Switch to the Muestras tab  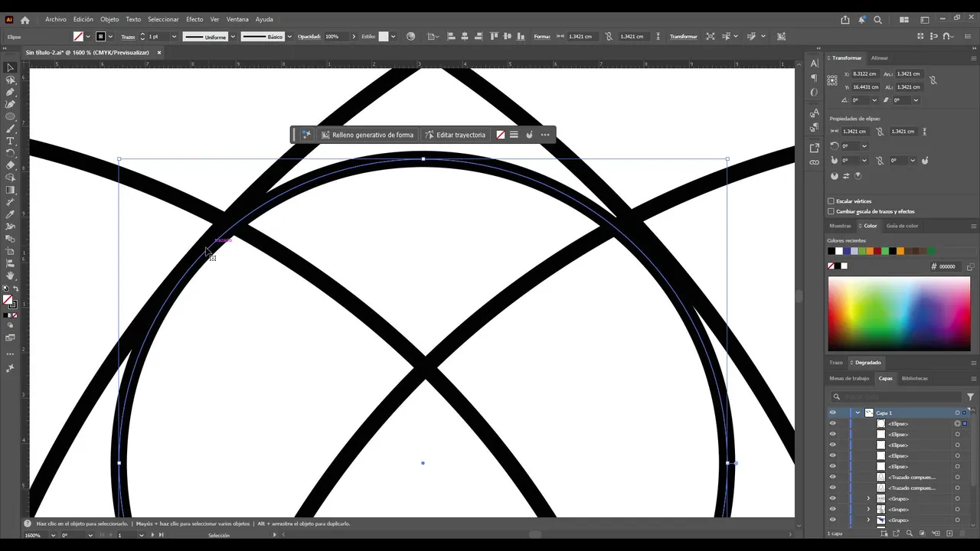point(840,226)
